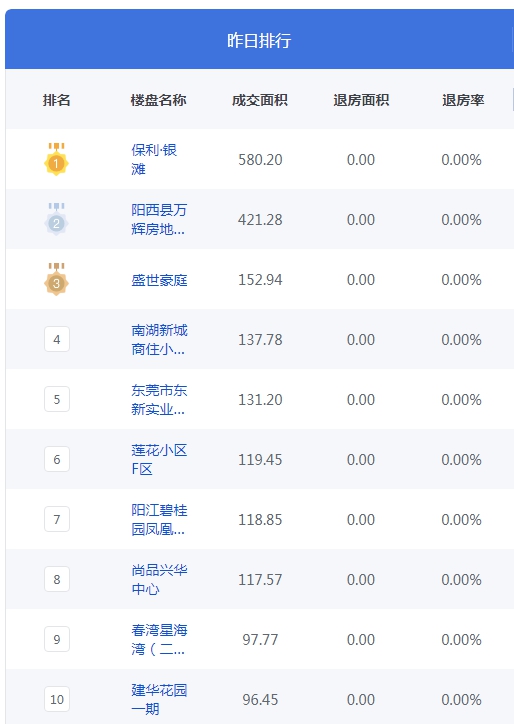
Task: Click the 退房面积 column header
Action: pos(361,100)
